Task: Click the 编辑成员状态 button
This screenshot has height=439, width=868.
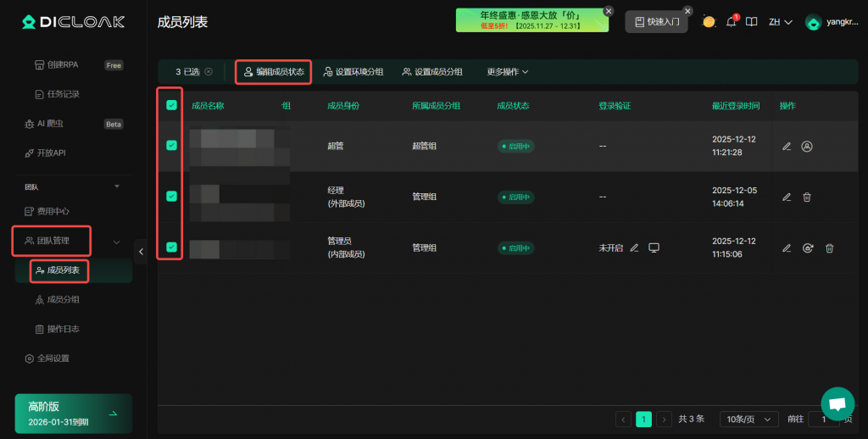Action: [x=273, y=72]
